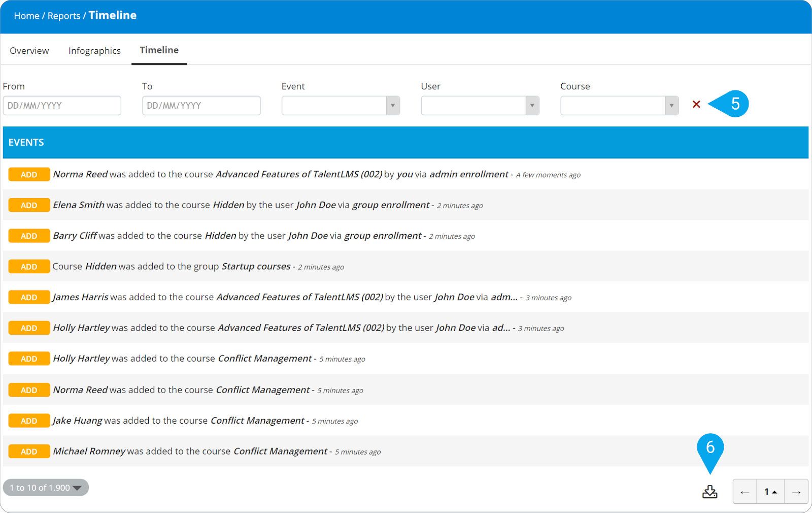
Task: Click the red X to clear filters
Action: (x=696, y=104)
